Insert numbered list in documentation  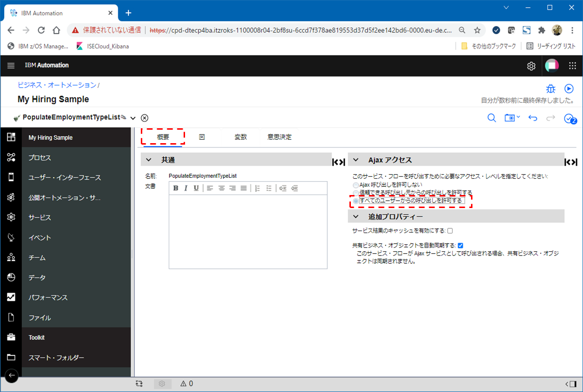pos(258,188)
